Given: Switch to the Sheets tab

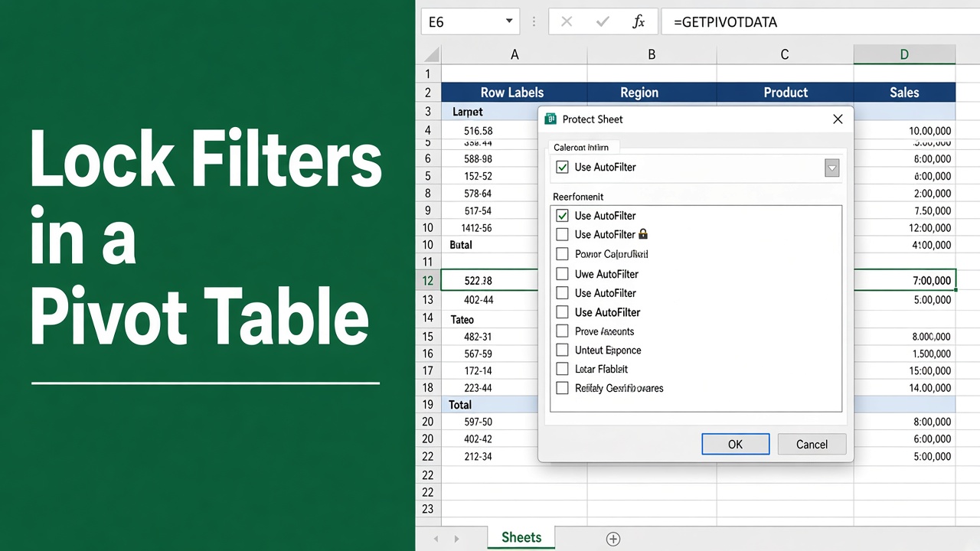Looking at the screenshot, I should (x=521, y=537).
